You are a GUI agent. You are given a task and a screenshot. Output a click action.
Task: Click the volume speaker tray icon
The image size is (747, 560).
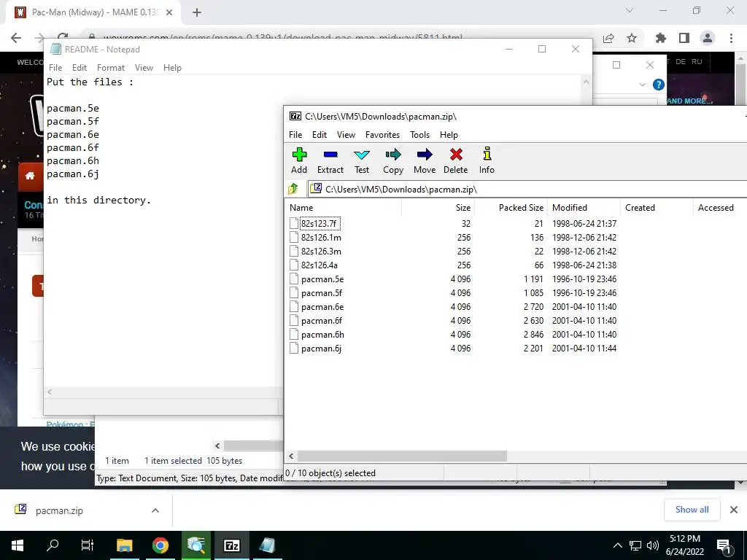pyautogui.click(x=653, y=545)
